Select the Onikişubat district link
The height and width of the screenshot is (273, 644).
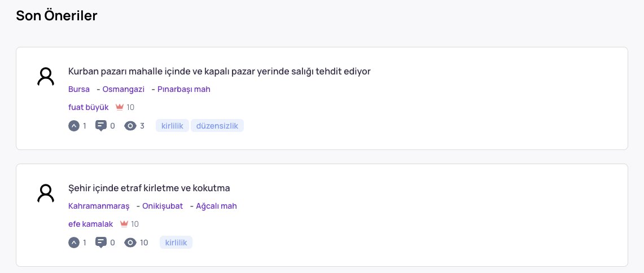[x=162, y=206]
